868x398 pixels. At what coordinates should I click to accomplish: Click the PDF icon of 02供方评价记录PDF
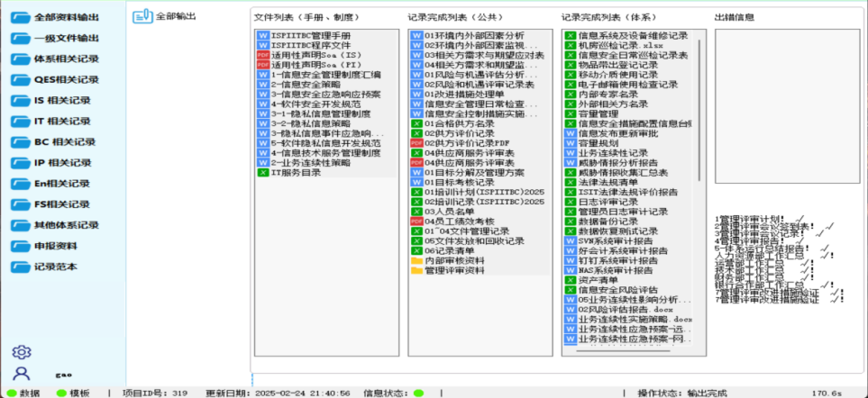[x=416, y=143]
